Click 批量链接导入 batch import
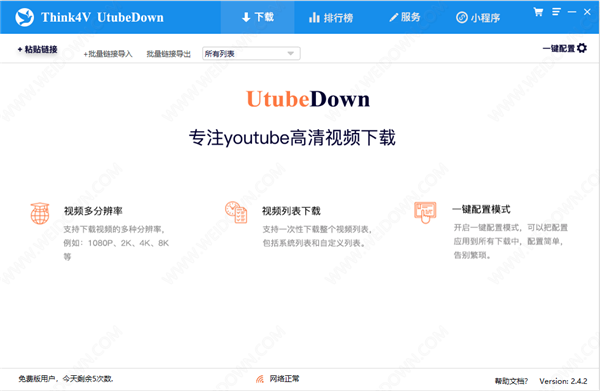600x391 pixels. [108, 54]
